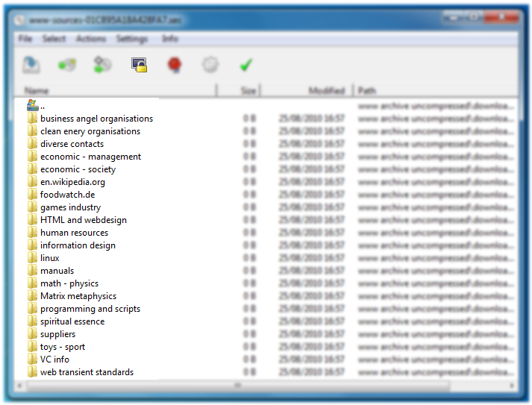Click the gray gear toolbar icon
This screenshot has width=532, height=405.
point(210,65)
